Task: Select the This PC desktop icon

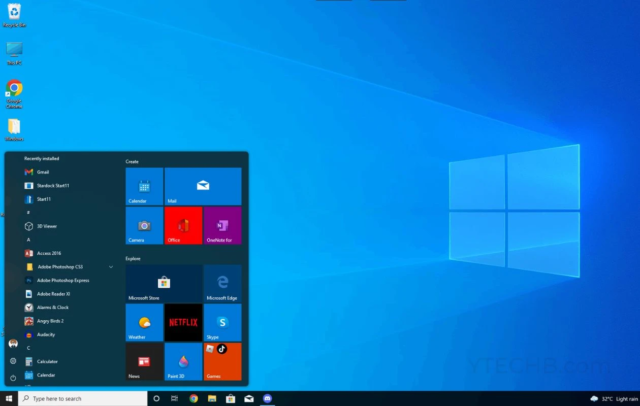Action: pyautogui.click(x=14, y=53)
